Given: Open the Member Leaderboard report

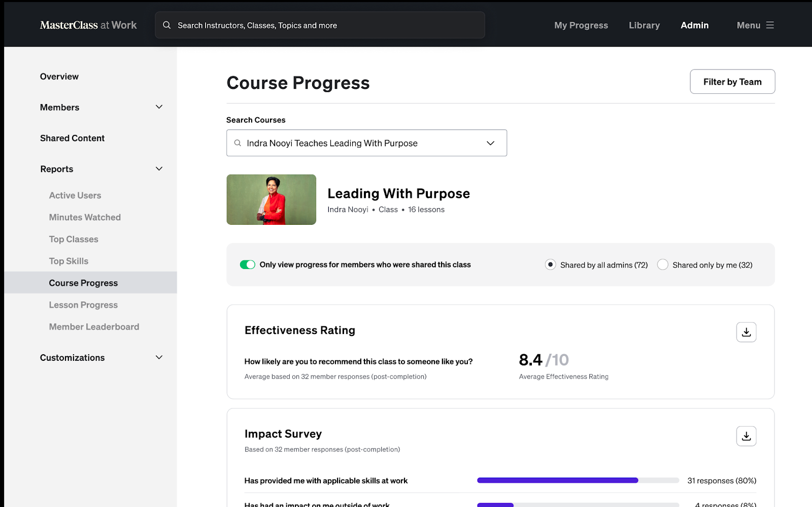Looking at the screenshot, I should pyautogui.click(x=94, y=327).
